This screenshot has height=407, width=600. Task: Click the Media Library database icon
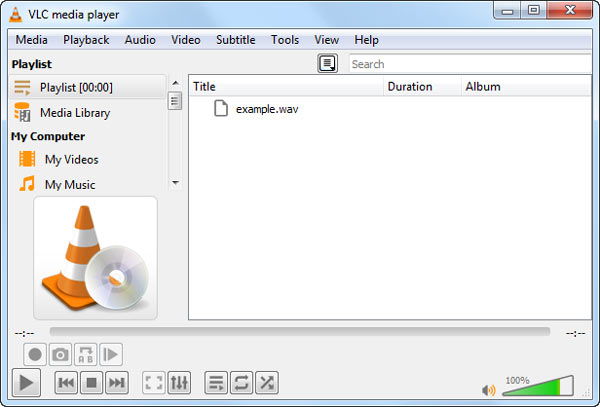(x=22, y=112)
